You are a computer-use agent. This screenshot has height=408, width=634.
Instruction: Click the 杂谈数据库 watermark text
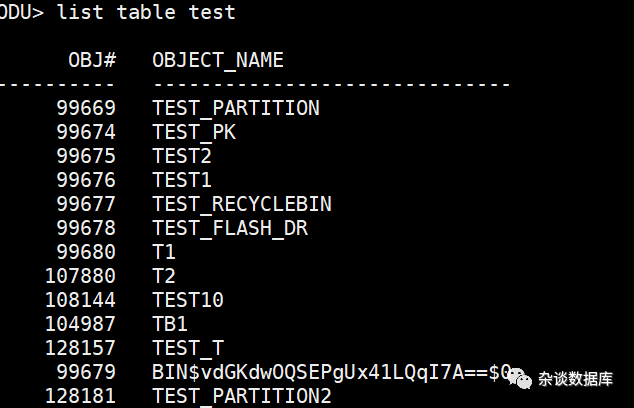pos(575,379)
